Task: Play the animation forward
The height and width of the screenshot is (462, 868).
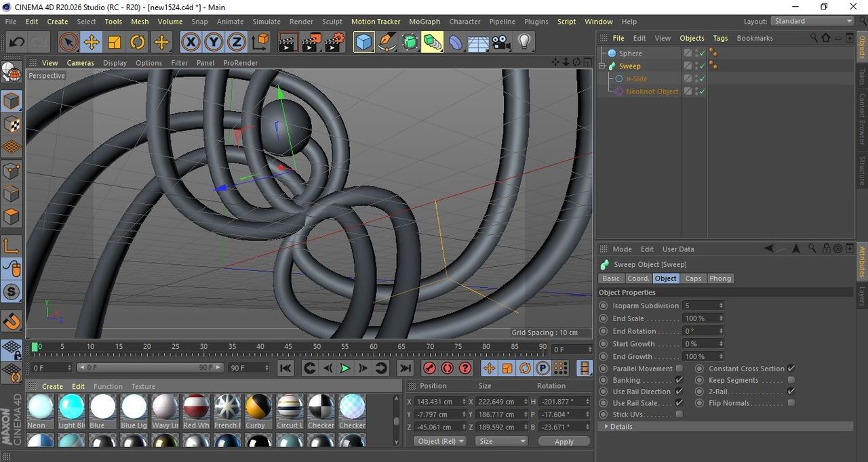Action: (344, 368)
